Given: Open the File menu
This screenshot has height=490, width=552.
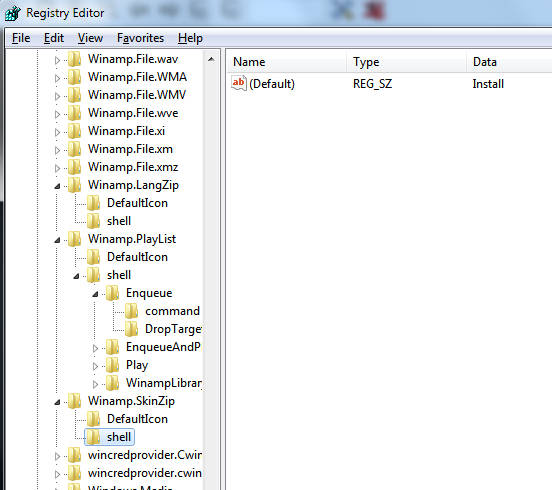Looking at the screenshot, I should 21,38.
